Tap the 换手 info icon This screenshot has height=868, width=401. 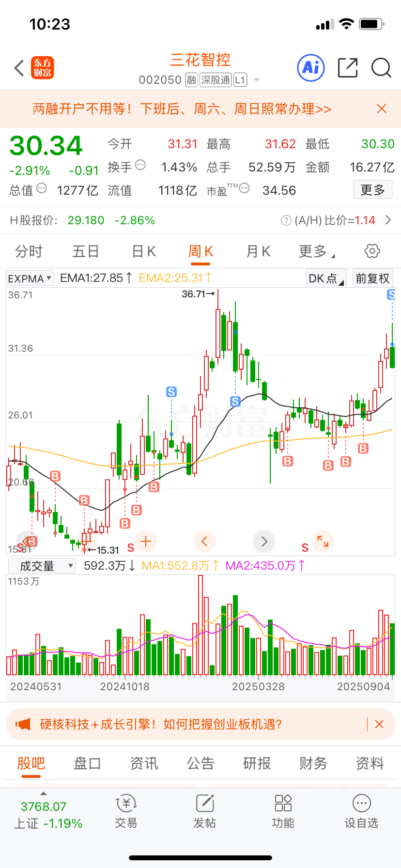pyautogui.click(x=140, y=165)
